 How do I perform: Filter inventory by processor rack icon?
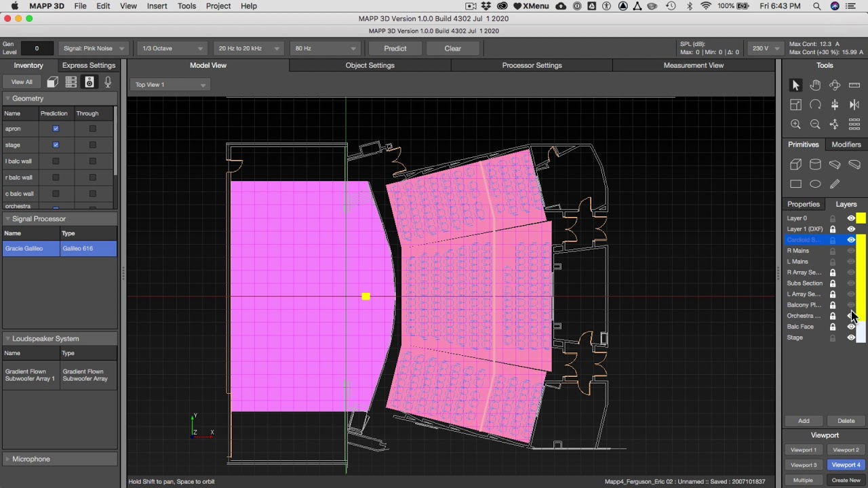71,82
